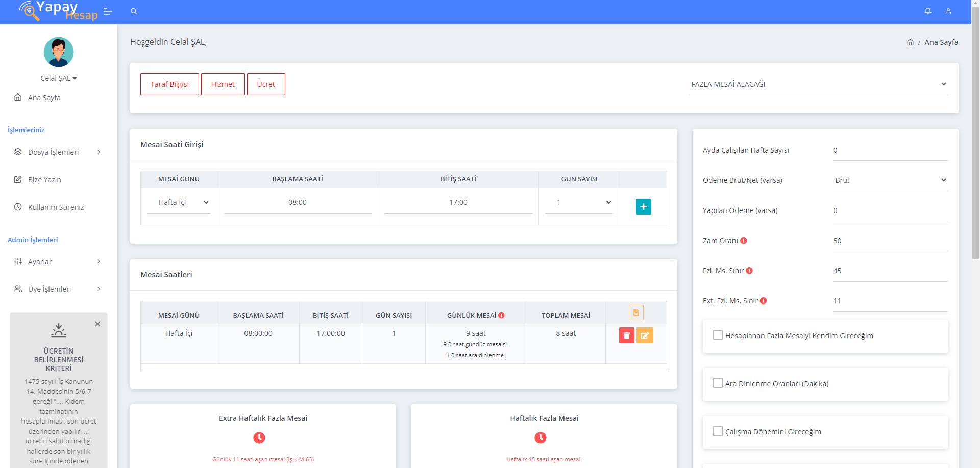Tick the Çalışma Dönemini Gireceğim checkbox
The width and height of the screenshot is (980, 468).
coord(718,431)
